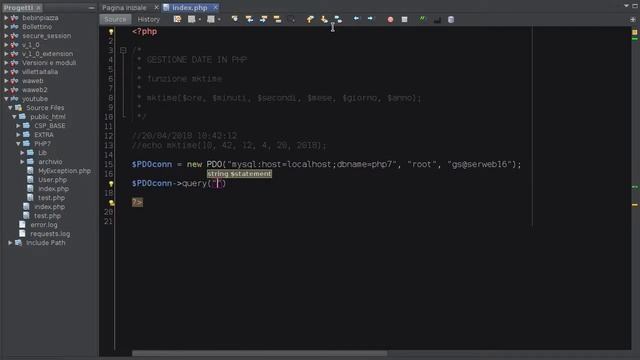Click lightbulb hint icon beside $PDOconn->query line
The image size is (640, 360).
111,184
